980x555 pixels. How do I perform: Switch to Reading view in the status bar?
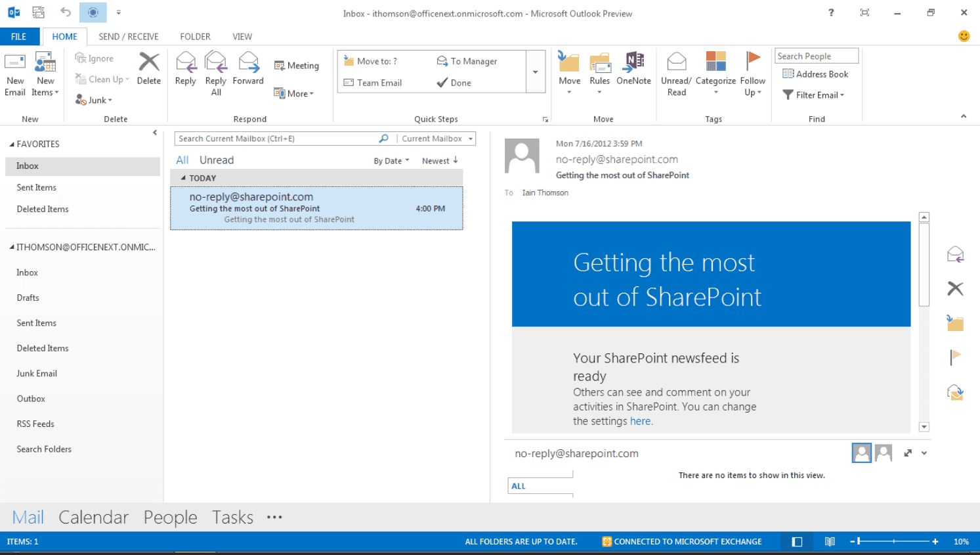pyautogui.click(x=830, y=542)
